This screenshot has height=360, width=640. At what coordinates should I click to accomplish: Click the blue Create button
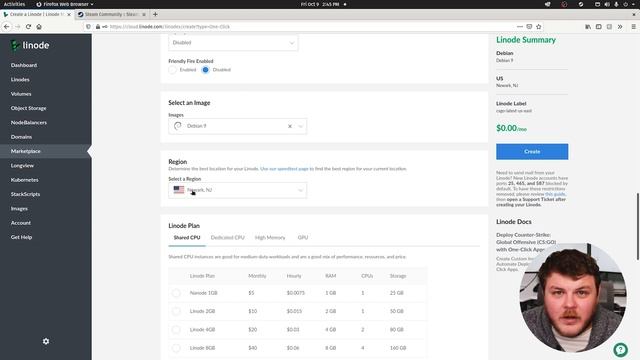(x=532, y=151)
